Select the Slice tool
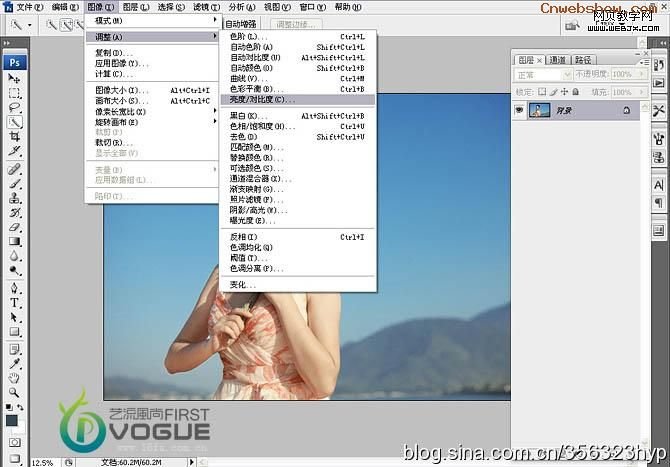Screen dimensions: 670x467 [x=14, y=151]
